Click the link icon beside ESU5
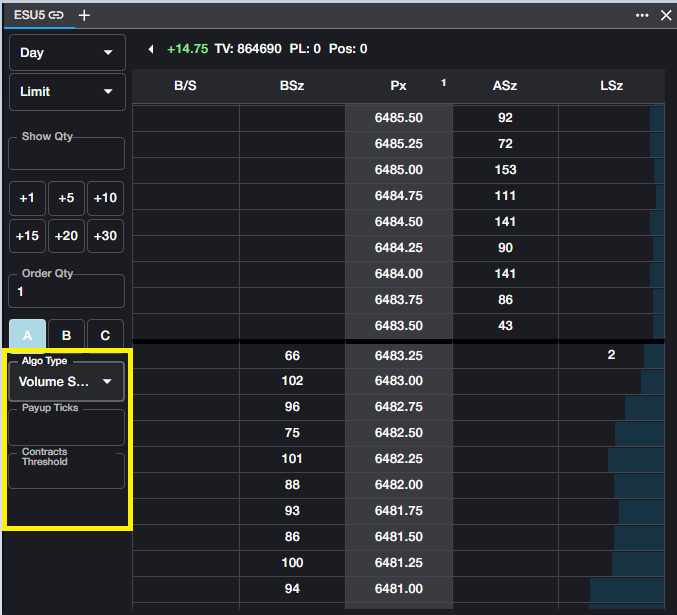 pyautogui.click(x=56, y=15)
